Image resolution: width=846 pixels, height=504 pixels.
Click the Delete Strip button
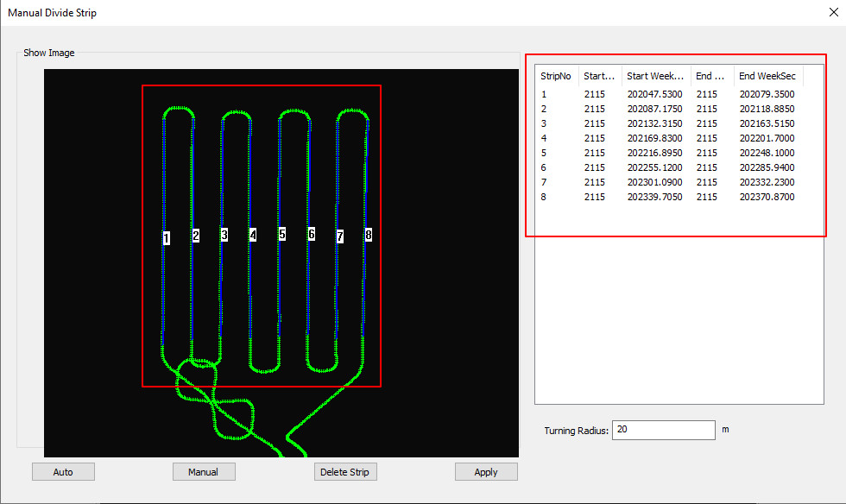coord(345,472)
